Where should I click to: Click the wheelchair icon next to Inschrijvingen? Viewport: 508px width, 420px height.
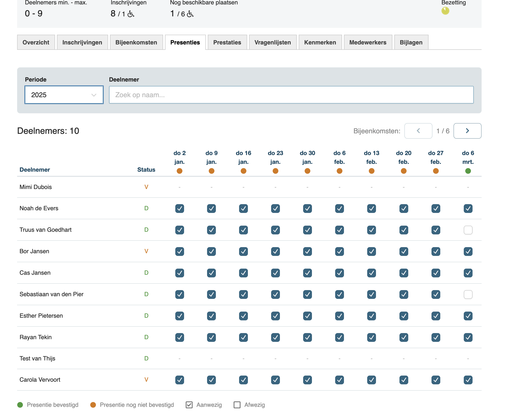pos(131,14)
